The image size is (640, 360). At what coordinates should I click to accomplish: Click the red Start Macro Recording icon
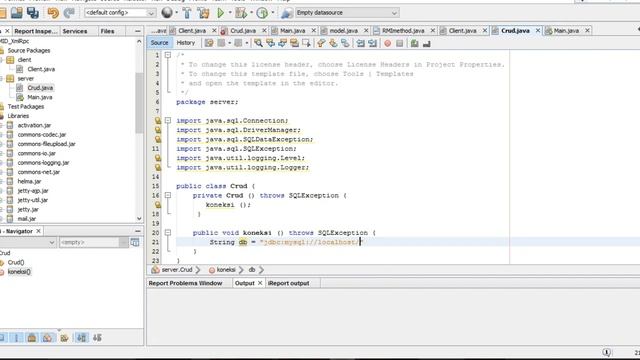pyautogui.click(x=387, y=43)
